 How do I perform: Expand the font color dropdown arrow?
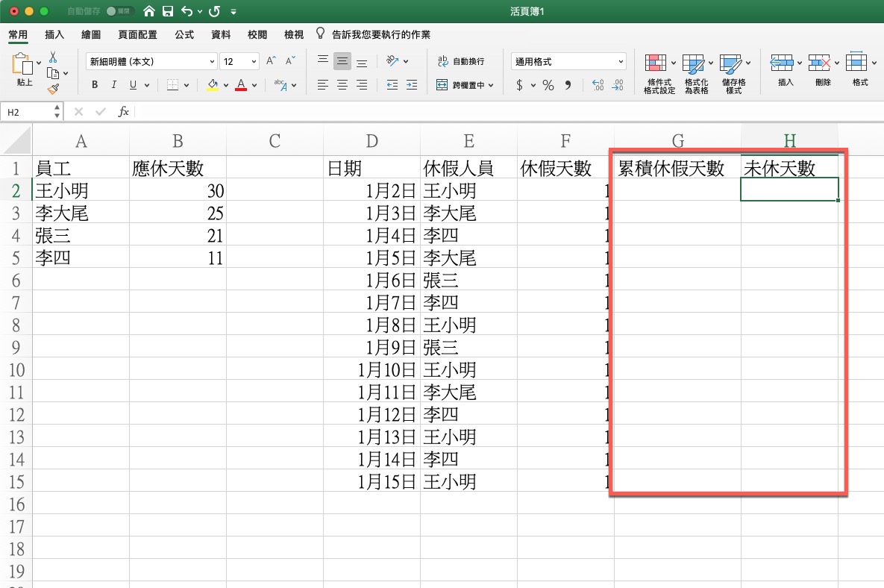254,86
